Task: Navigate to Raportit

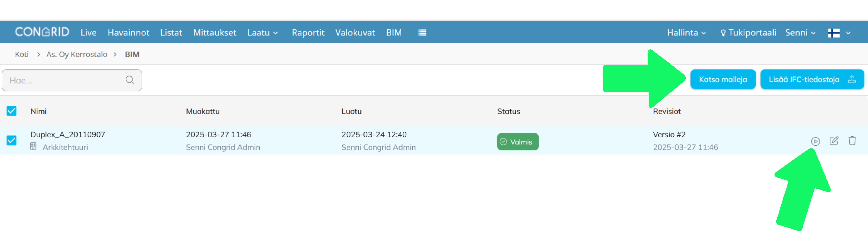Action: (x=308, y=33)
